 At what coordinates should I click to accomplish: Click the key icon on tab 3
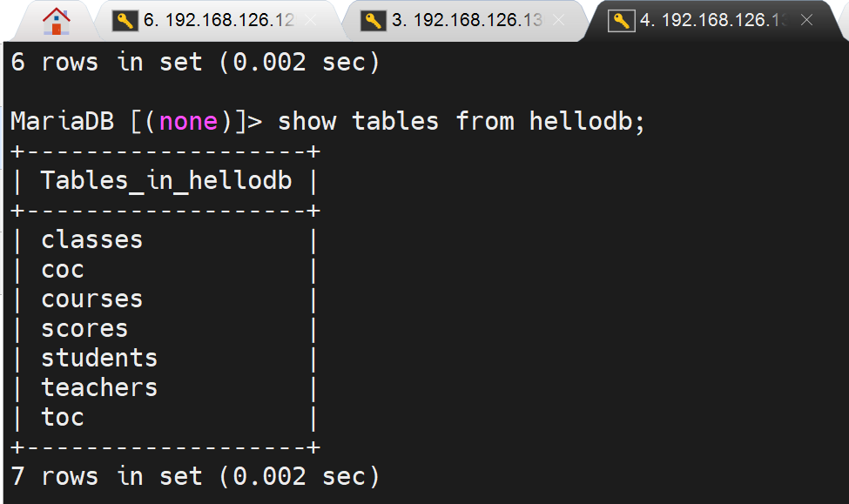pos(374,20)
